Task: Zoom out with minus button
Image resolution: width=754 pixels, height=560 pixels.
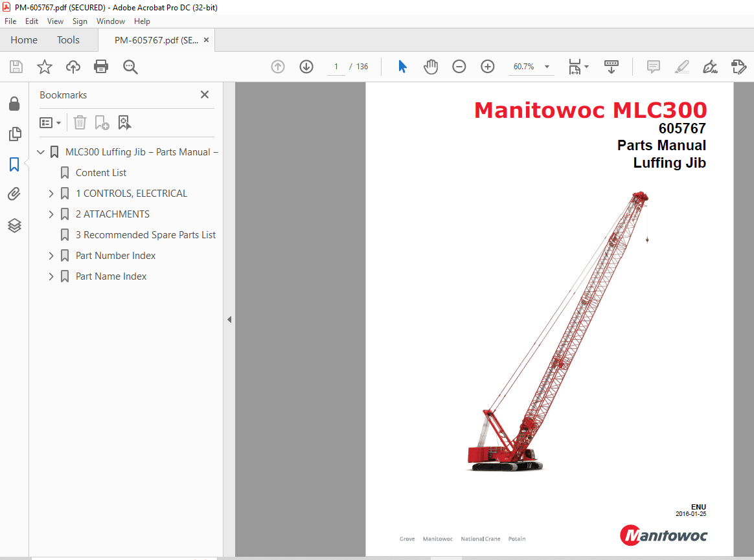Action: [459, 66]
